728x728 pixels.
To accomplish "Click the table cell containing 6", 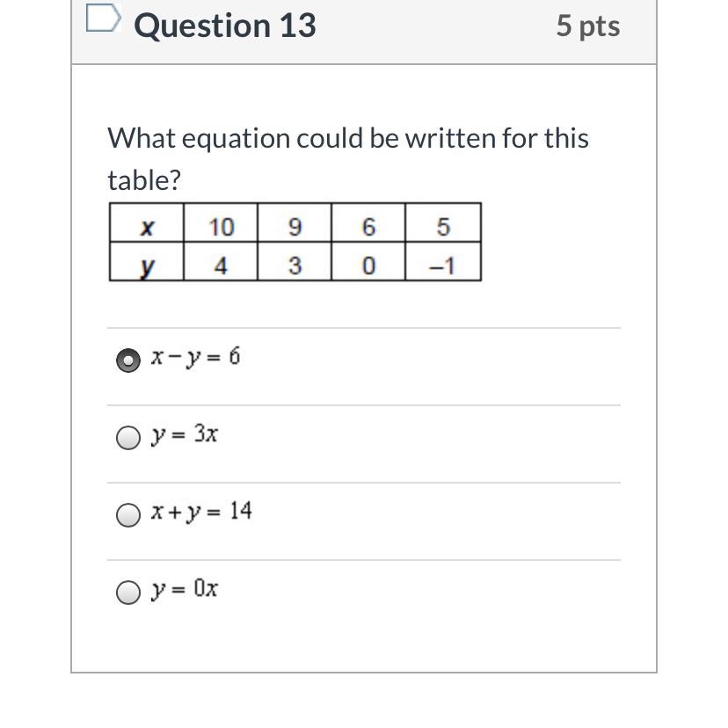I will [368, 228].
